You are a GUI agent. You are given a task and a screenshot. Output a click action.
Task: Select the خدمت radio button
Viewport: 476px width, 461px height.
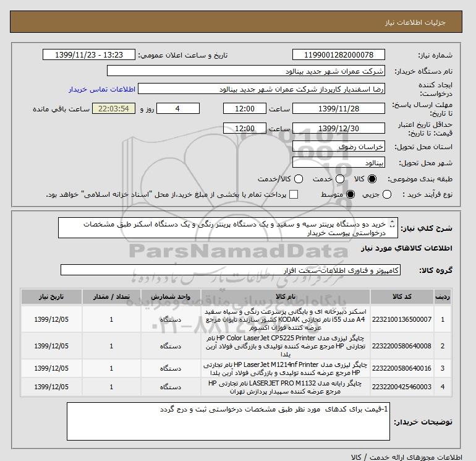click(340, 179)
